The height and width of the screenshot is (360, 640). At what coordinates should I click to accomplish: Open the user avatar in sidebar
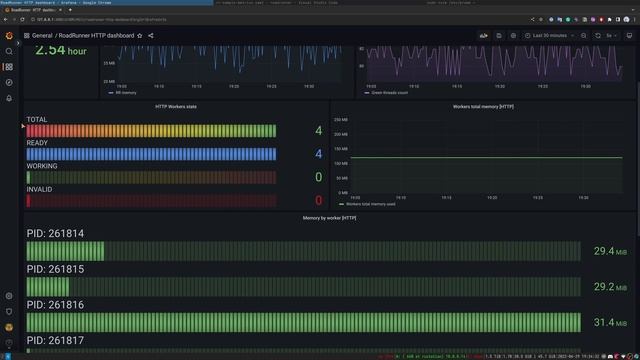coord(9,327)
